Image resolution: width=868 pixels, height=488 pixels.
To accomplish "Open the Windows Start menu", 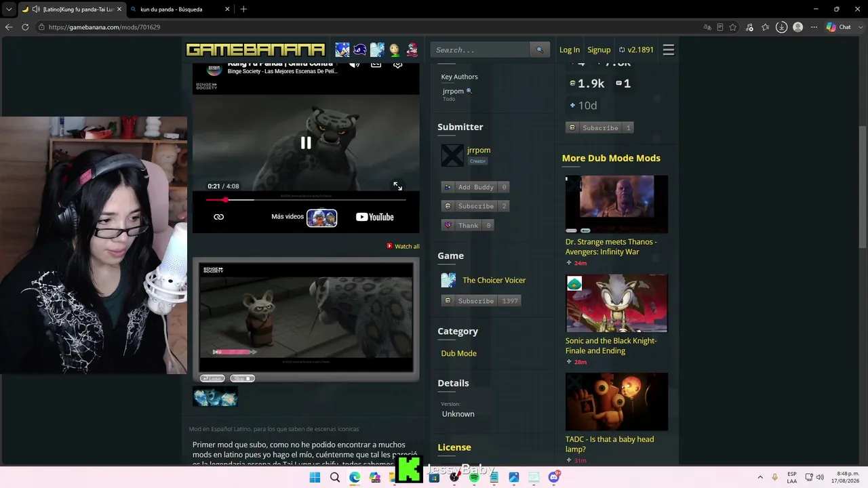I will pyautogui.click(x=315, y=477).
